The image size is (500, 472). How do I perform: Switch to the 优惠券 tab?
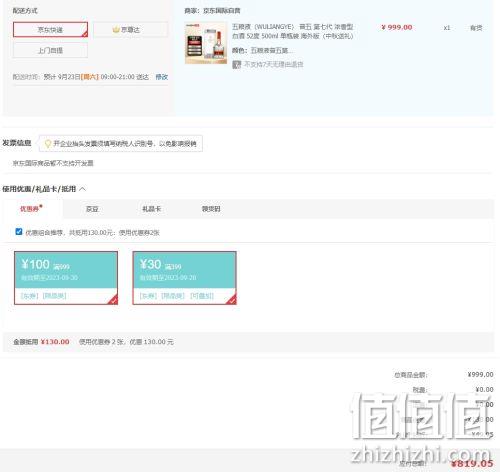click(x=31, y=209)
